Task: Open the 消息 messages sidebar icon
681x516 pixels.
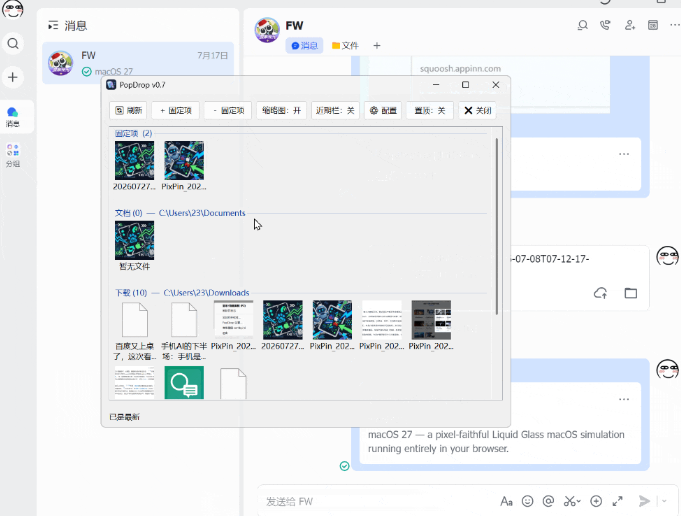Action: pos(13,117)
